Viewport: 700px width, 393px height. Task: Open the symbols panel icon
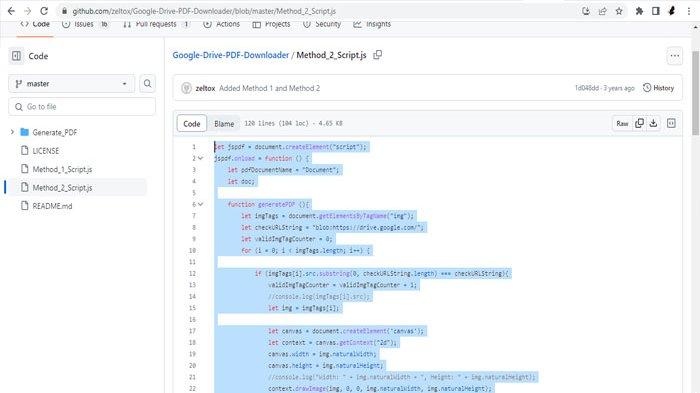pos(671,123)
